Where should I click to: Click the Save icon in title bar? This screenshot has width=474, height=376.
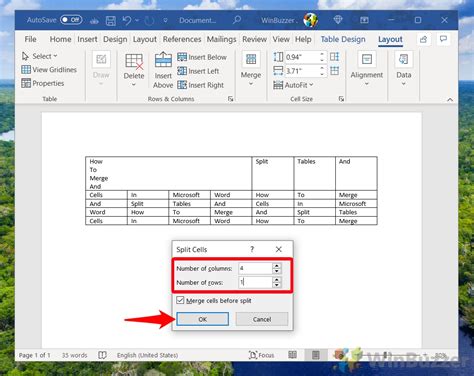(x=111, y=21)
